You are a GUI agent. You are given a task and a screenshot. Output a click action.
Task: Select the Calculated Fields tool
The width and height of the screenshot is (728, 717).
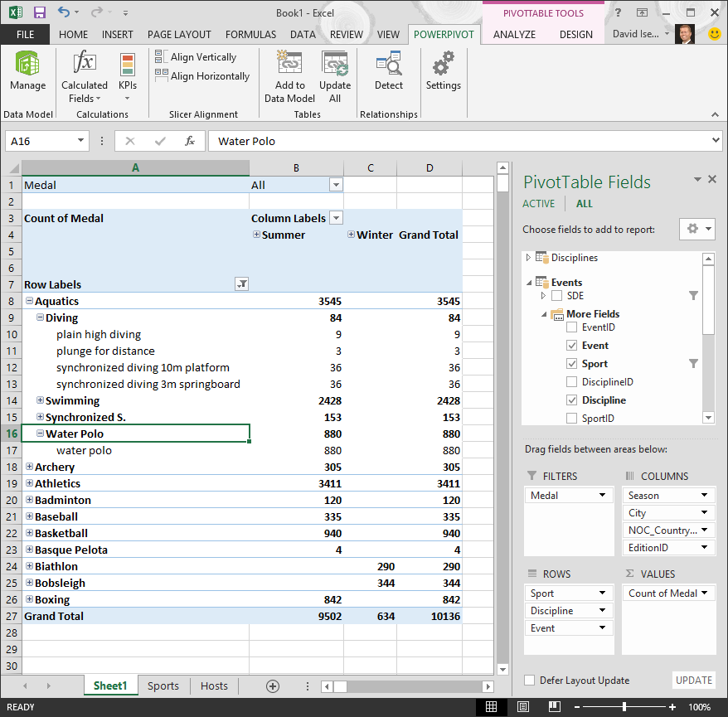pos(84,75)
